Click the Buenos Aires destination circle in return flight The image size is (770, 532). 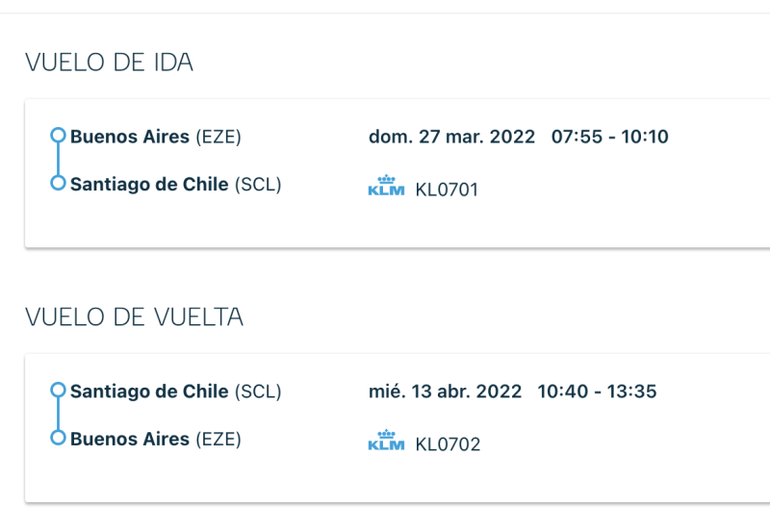click(x=58, y=438)
